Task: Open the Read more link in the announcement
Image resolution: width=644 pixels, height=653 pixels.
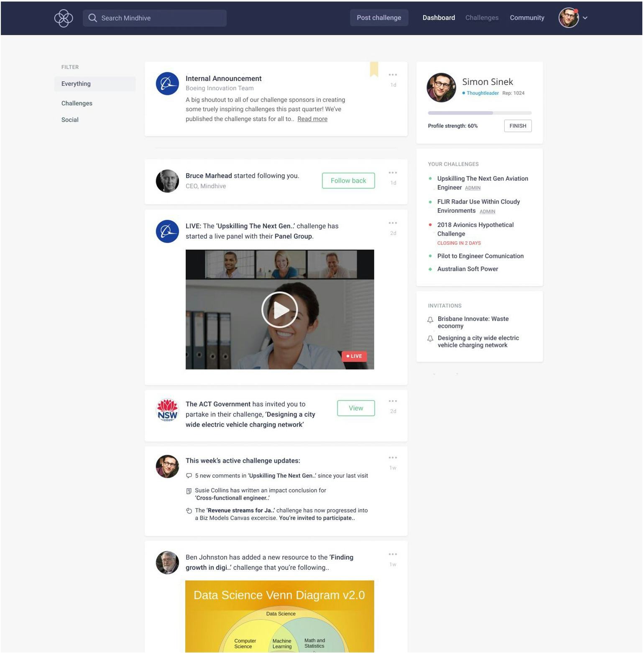Action: (312, 119)
